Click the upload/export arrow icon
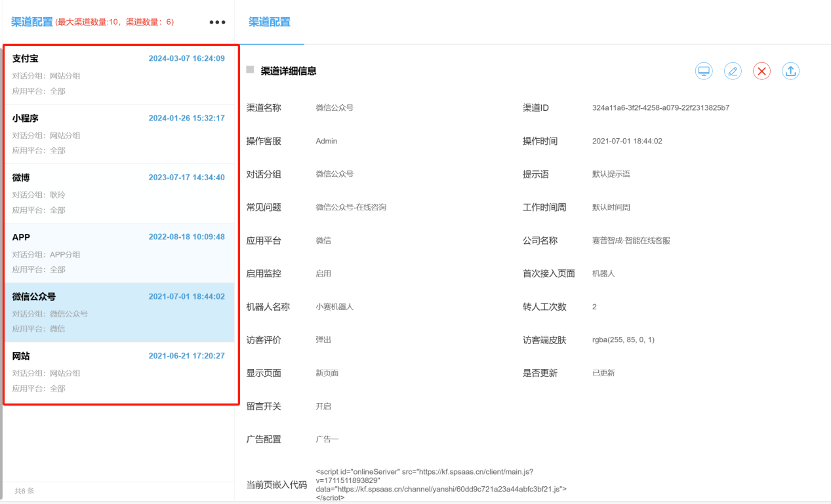This screenshot has height=504, width=831. pyautogui.click(x=790, y=71)
